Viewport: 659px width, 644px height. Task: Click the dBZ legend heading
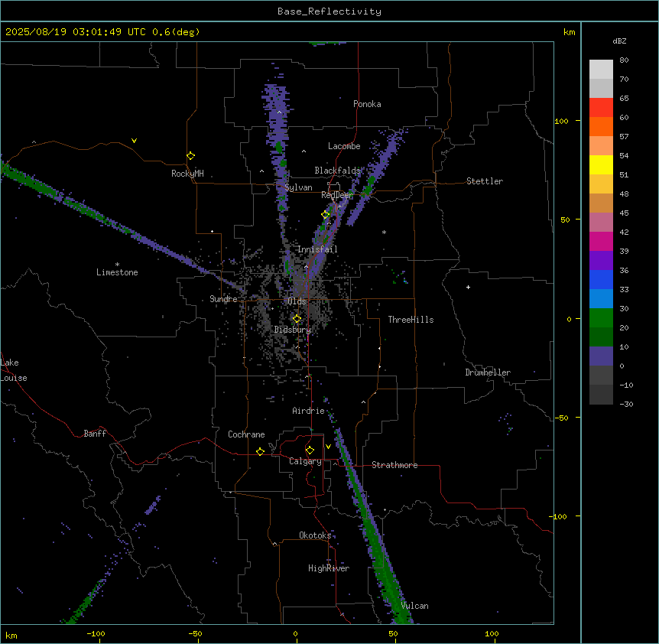[619, 41]
